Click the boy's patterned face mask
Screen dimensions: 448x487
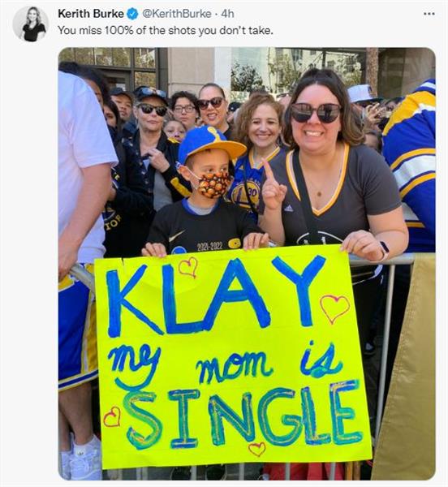coord(214,184)
